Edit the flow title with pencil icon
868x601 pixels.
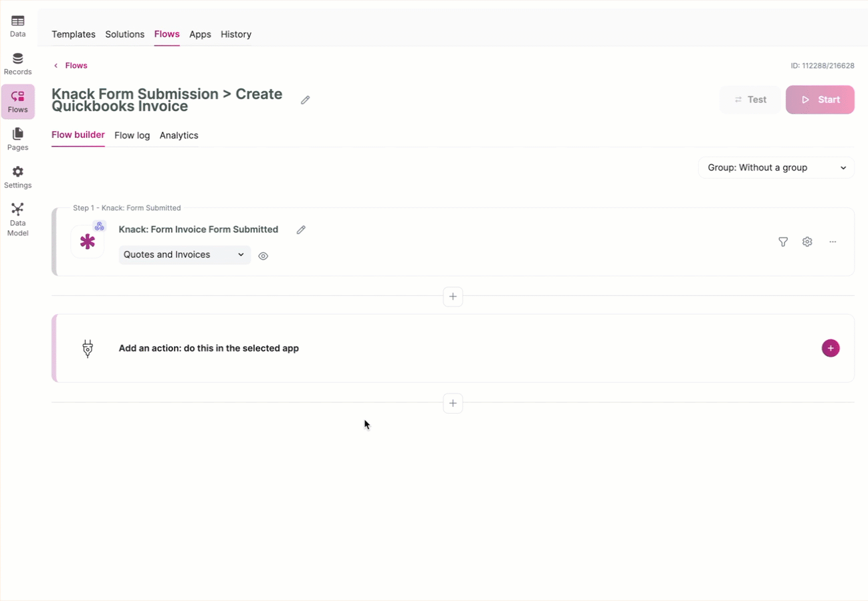coord(306,100)
